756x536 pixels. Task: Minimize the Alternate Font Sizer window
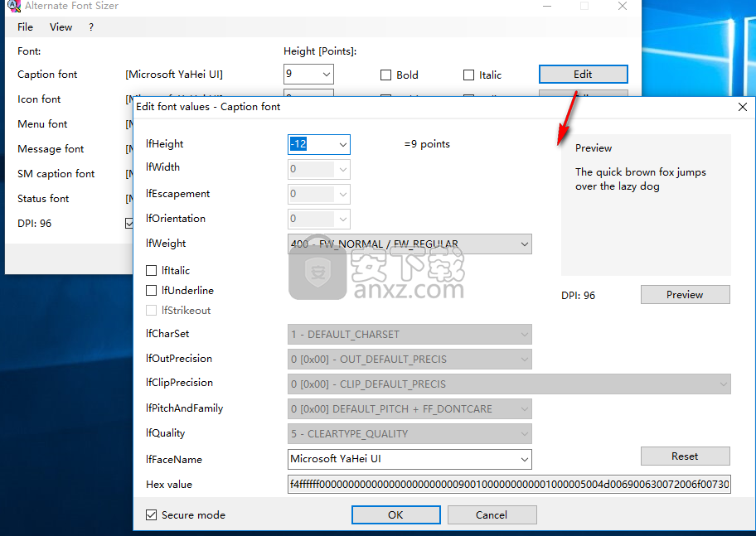[x=547, y=6]
